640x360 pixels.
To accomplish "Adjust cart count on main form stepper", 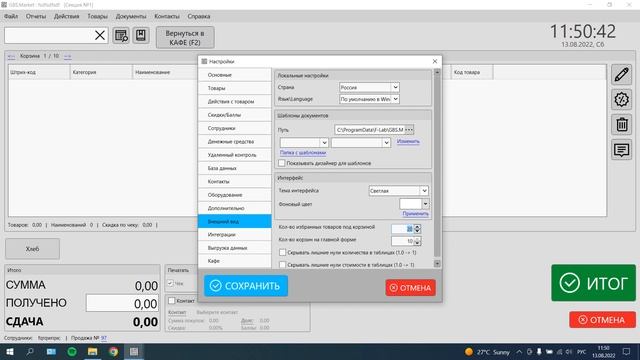I will coord(417,241).
